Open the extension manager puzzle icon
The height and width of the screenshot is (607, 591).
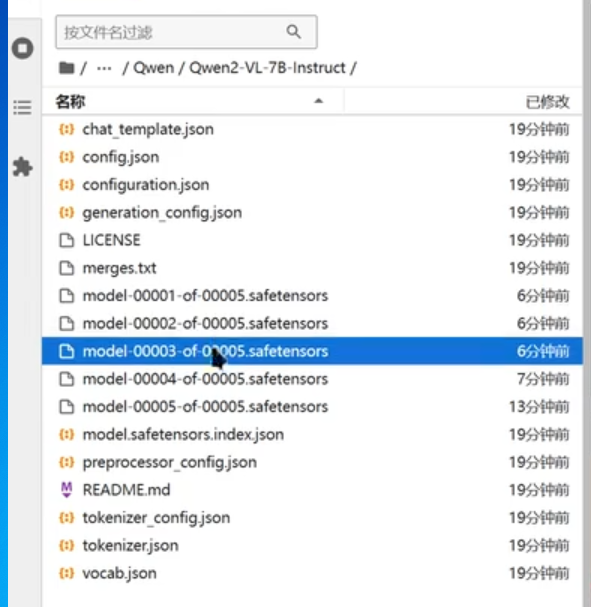(x=22, y=167)
